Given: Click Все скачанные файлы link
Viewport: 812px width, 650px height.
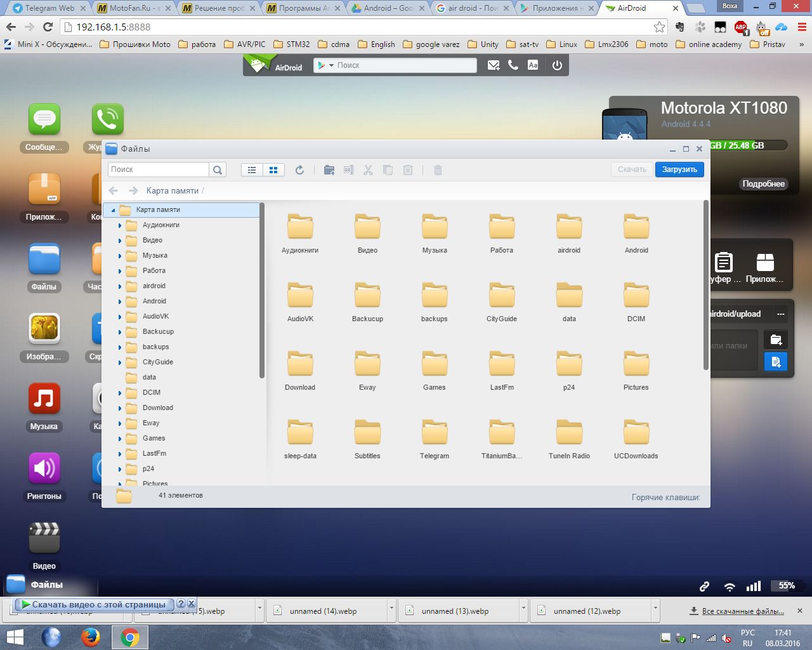Looking at the screenshot, I should click(x=743, y=611).
